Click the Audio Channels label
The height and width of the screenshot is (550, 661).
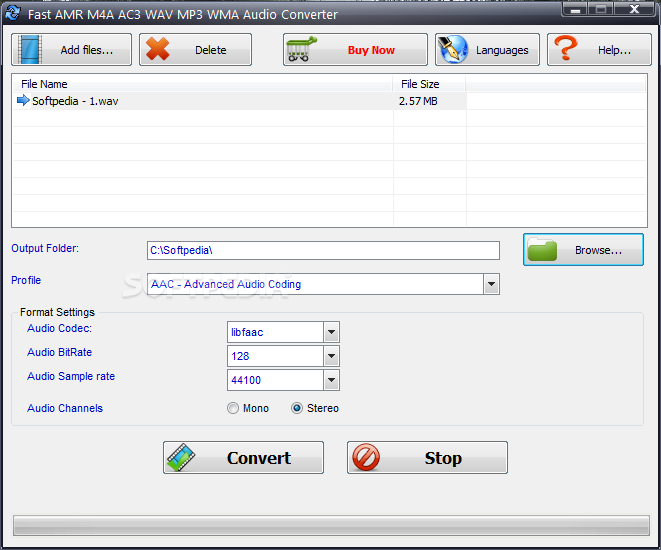coord(65,408)
